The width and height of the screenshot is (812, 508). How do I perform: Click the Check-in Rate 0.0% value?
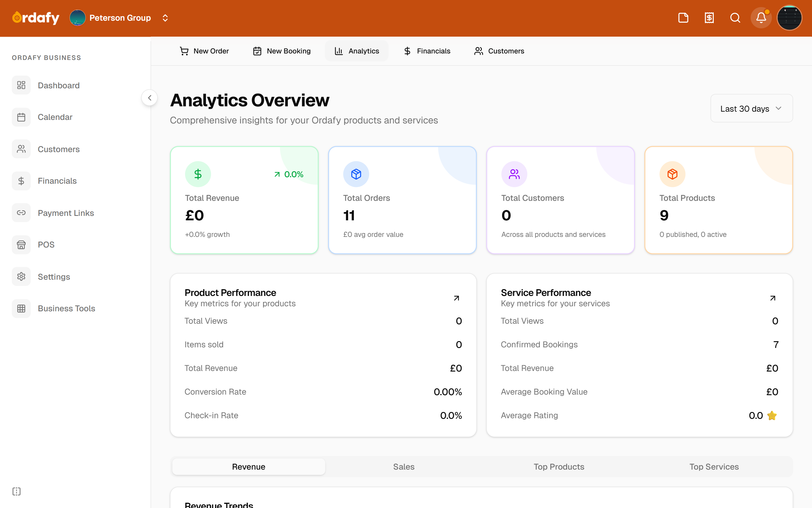(x=451, y=416)
